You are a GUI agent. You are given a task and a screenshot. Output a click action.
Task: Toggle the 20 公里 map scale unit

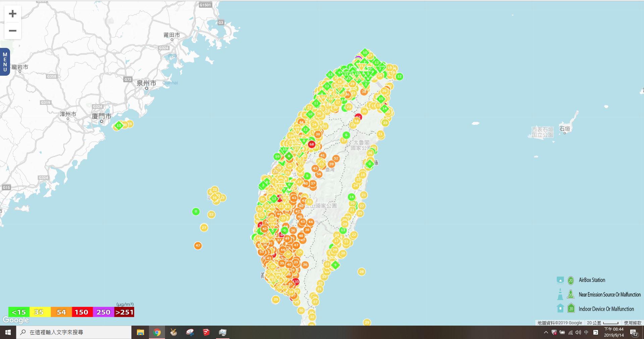click(x=603, y=323)
